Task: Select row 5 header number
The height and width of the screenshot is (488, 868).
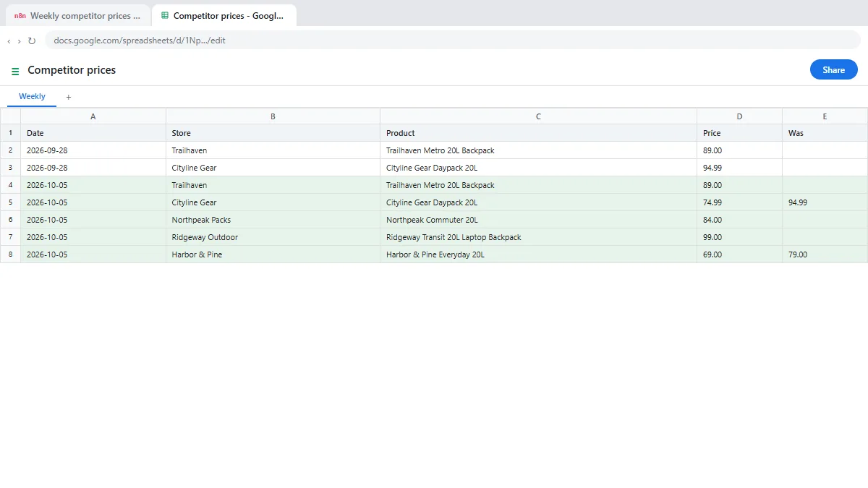Action: (10, 202)
